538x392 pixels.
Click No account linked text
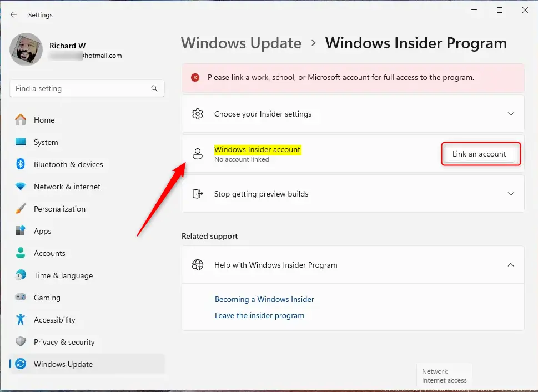click(x=242, y=159)
